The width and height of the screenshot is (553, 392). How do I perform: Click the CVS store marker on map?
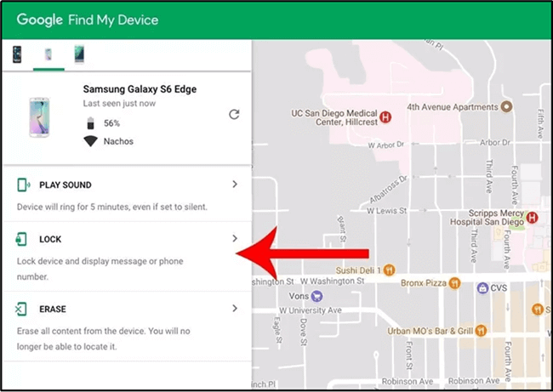(482, 287)
